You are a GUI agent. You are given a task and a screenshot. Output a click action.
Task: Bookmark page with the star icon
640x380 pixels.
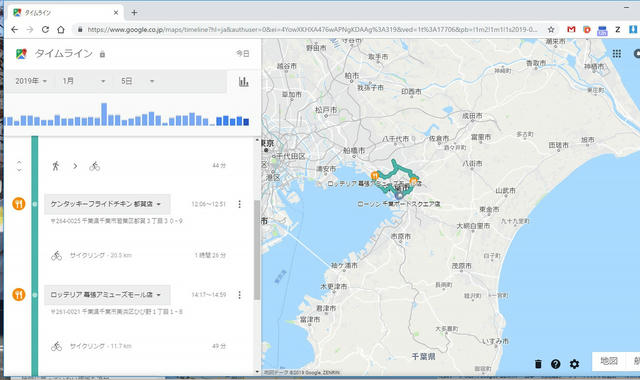pos(551,29)
